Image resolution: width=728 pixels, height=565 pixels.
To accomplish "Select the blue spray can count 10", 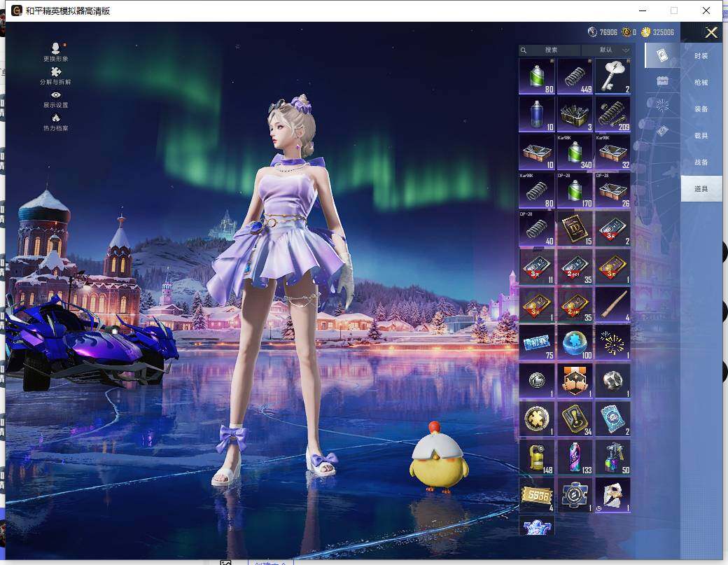I will pyautogui.click(x=537, y=114).
